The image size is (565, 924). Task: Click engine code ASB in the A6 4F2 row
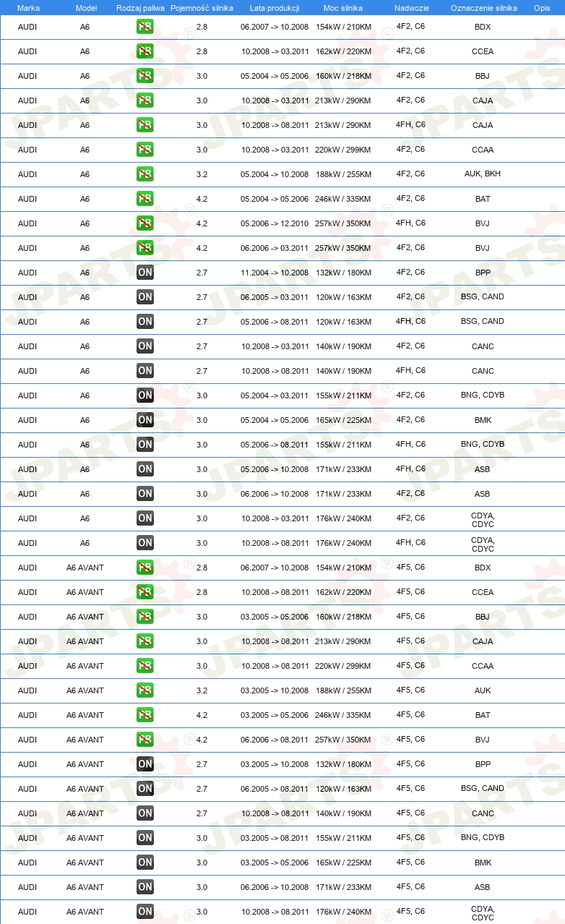(483, 494)
